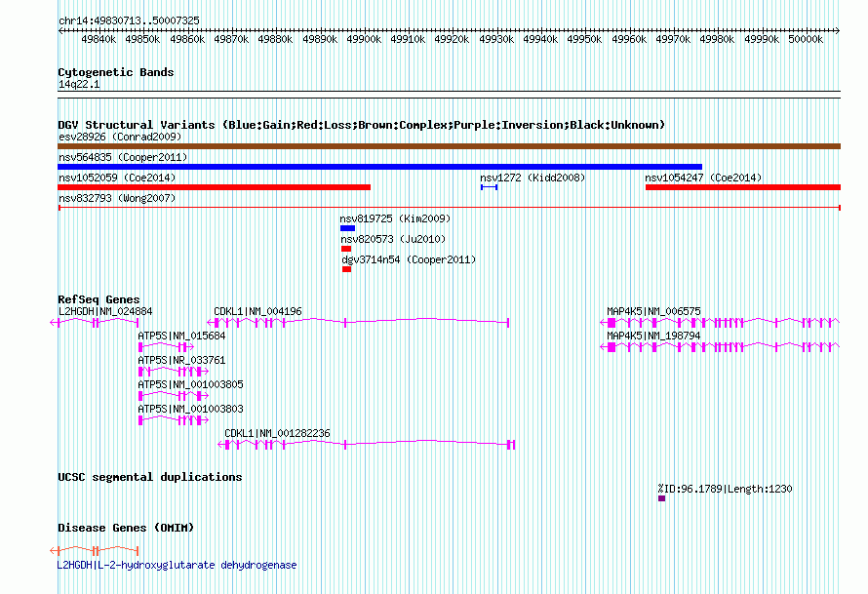Click the CDKL1|NM_004196 gene label

[258, 312]
